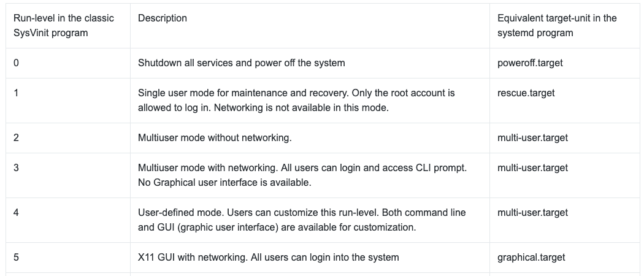The height and width of the screenshot is (276, 644).
Task: Click the run-level "0" cell
Action: click(16, 63)
